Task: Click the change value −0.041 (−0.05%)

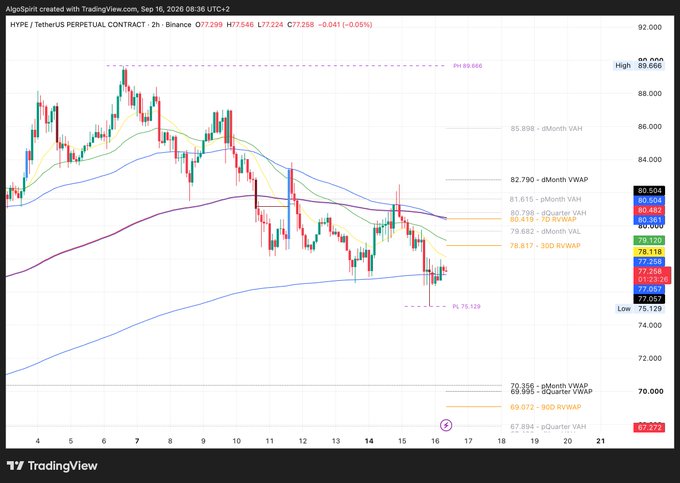Action: pos(345,25)
